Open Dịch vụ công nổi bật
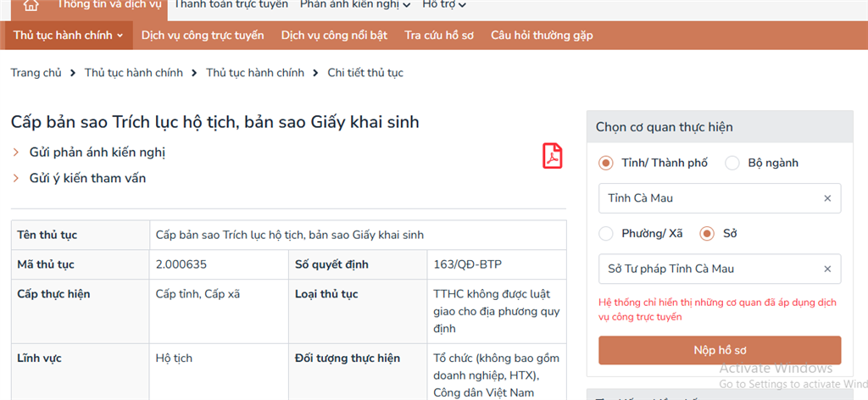The width and height of the screenshot is (868, 400). pyautogui.click(x=334, y=36)
